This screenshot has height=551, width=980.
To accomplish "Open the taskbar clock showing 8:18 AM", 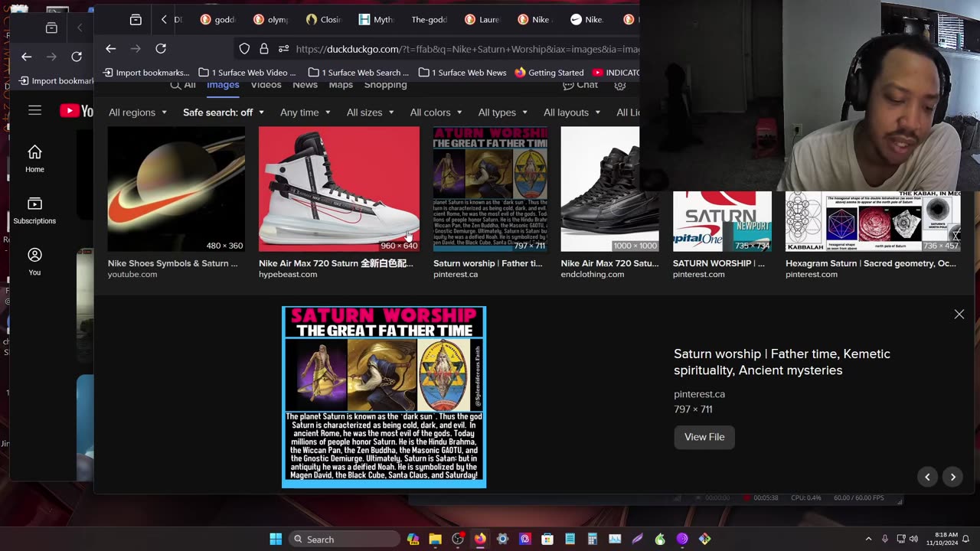I will [941, 539].
